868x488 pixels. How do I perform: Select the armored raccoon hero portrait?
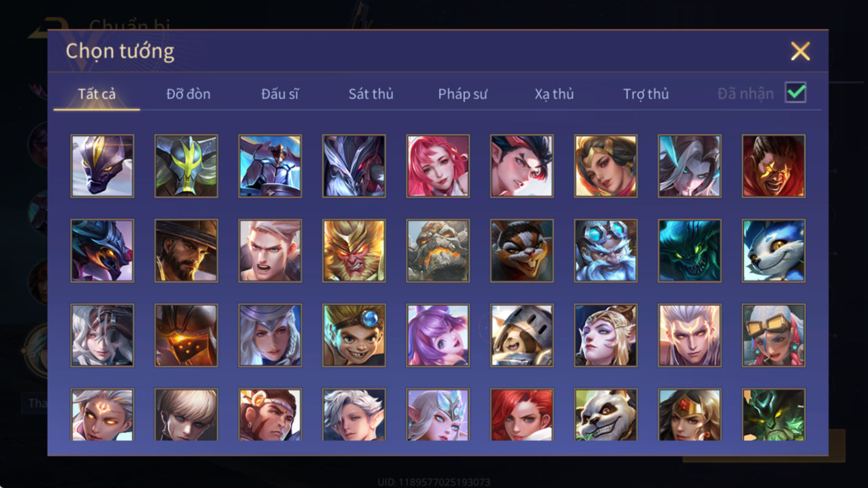point(522,335)
